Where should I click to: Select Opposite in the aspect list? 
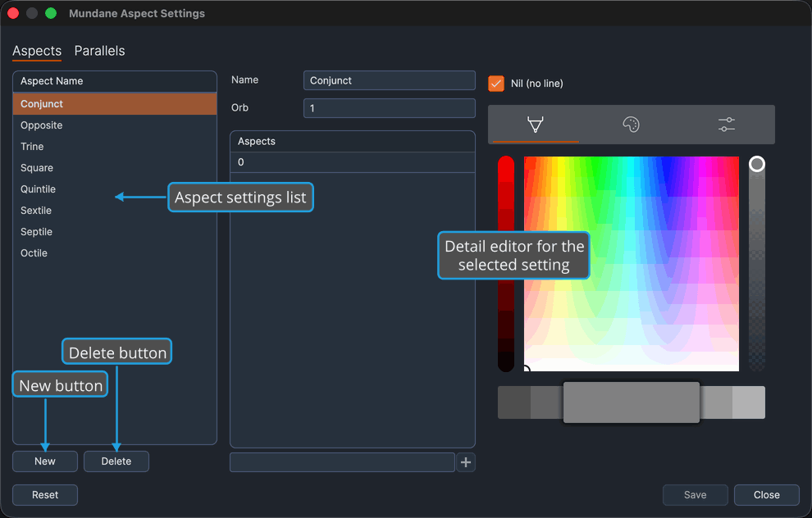(x=115, y=125)
